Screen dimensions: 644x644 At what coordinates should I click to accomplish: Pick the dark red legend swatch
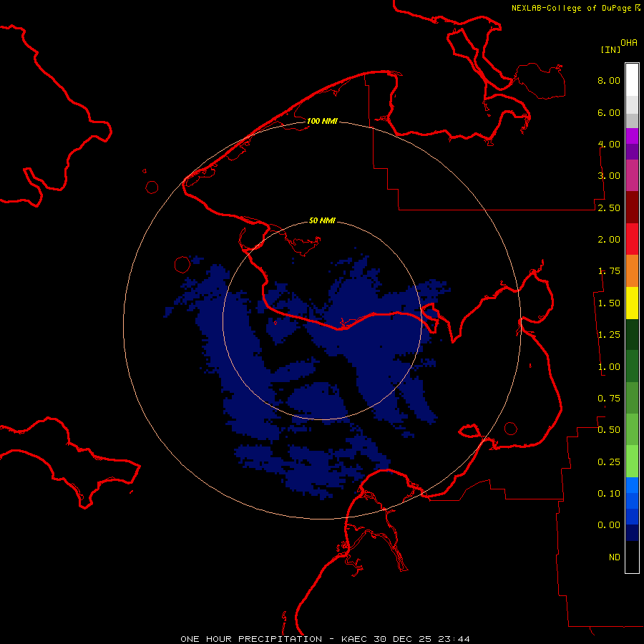[632, 208]
